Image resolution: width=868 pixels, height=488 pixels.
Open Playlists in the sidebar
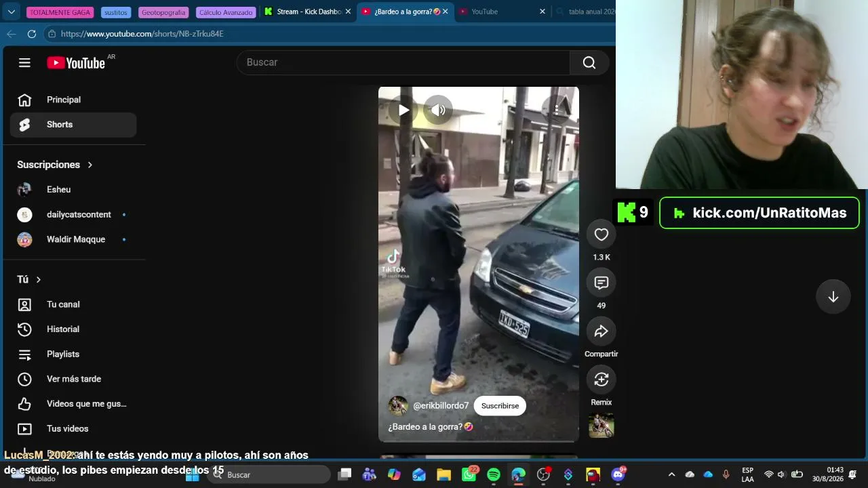click(x=73, y=354)
